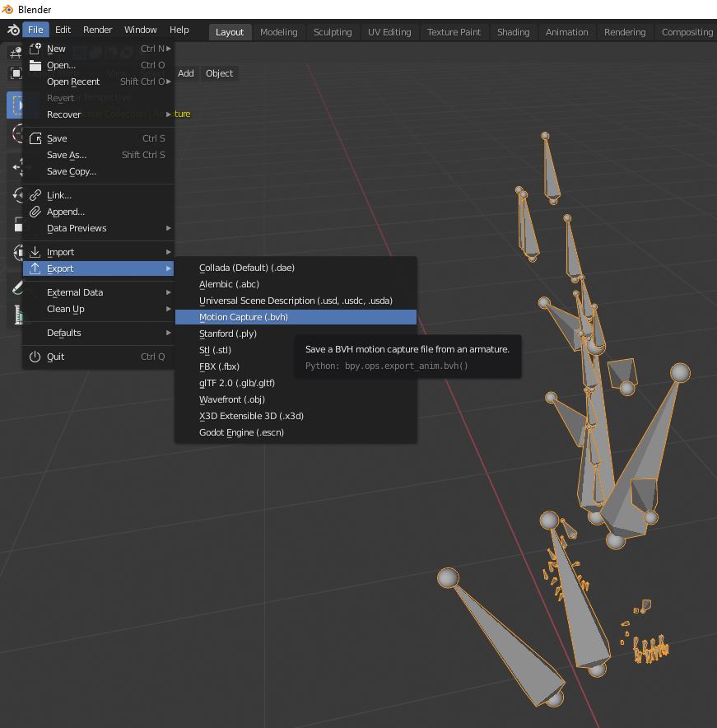Switch to the Shading workspace tab
Screen dimensions: 717x728
tap(514, 32)
